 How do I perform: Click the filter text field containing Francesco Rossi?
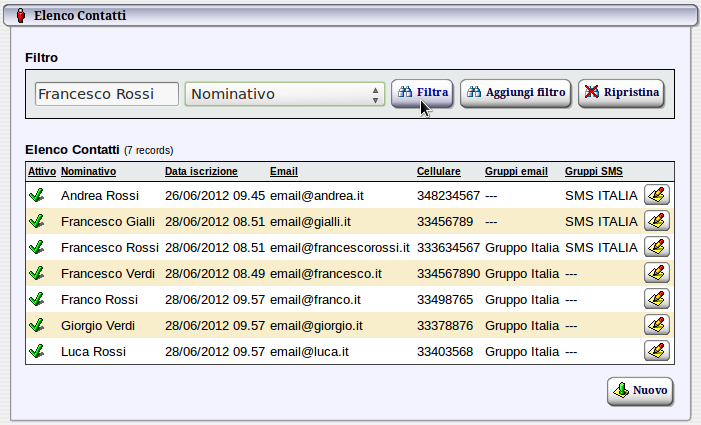point(106,94)
